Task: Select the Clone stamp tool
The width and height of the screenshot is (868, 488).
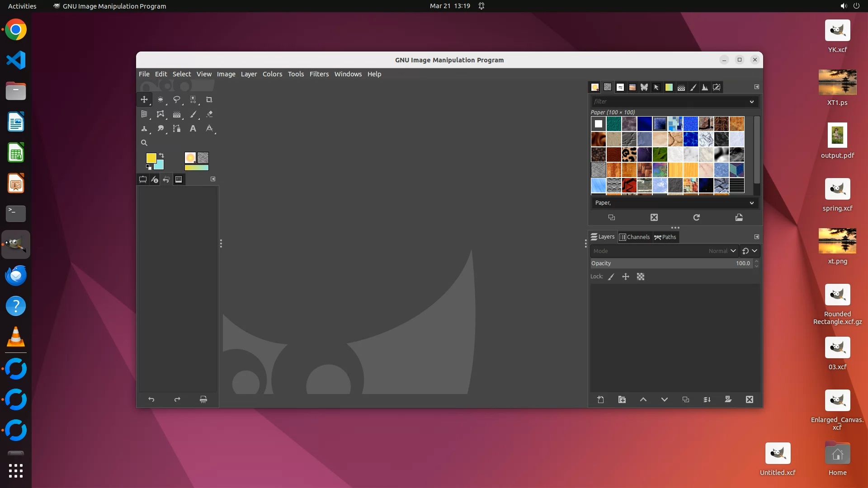Action: (144, 129)
